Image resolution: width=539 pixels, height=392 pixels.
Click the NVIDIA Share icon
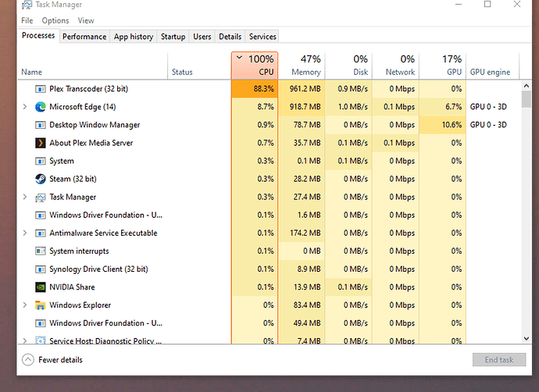coord(40,287)
